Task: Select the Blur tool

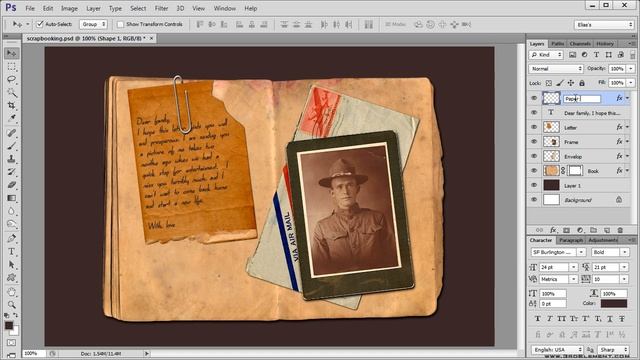Action: 11,211
